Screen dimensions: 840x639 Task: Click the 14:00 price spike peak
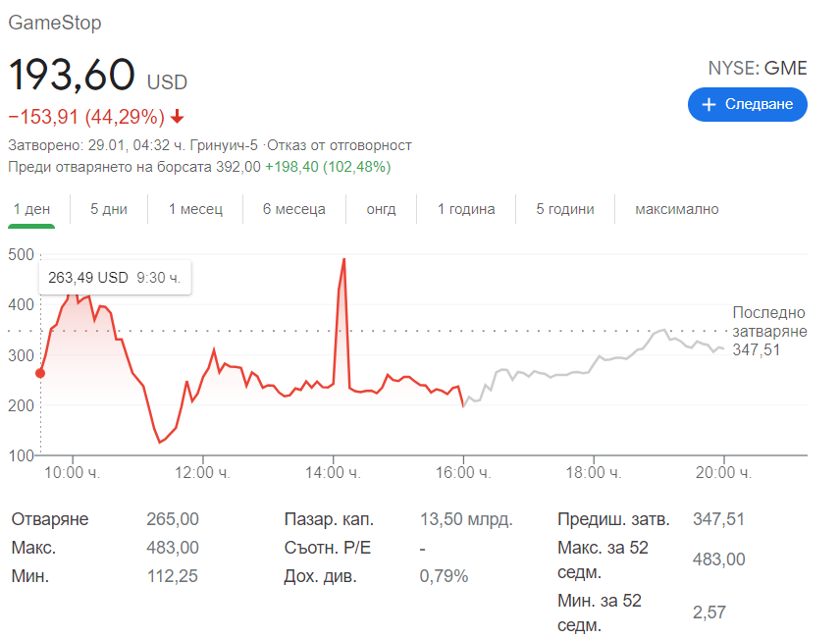pos(343,259)
